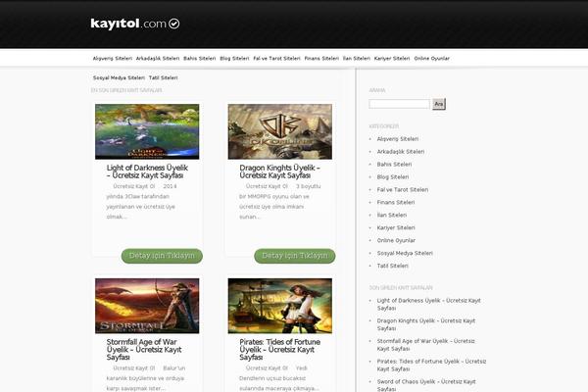Select Online Oyunlar in sidebar categories
The image size is (588, 392).
pos(396,241)
